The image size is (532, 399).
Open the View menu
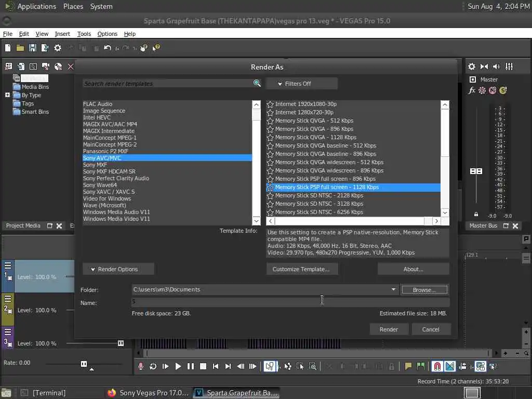[x=42, y=34]
